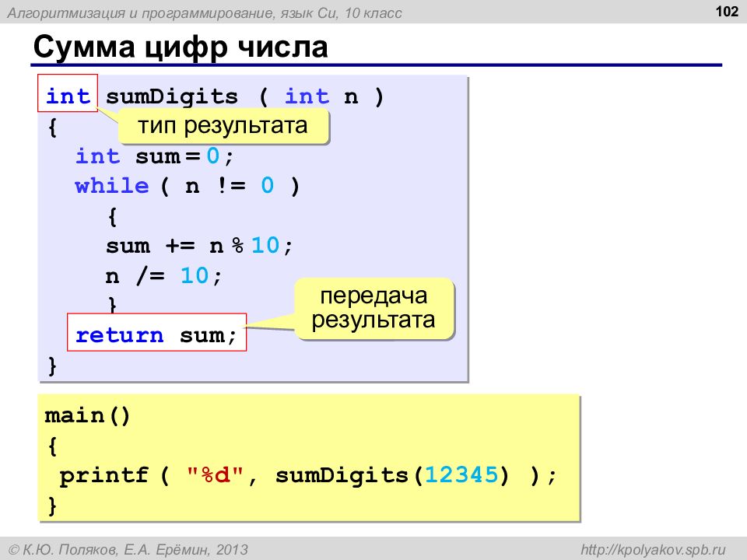Viewport: 747px width, 560px height.
Task: Click the argument 12345 in the sumDigits call
Action: click(x=461, y=474)
